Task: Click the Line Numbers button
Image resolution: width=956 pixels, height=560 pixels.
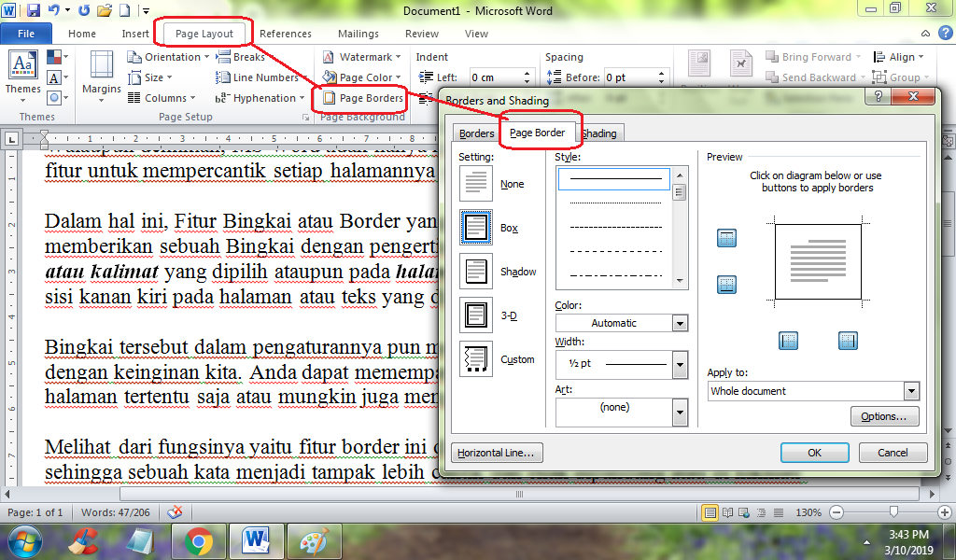Action: coord(257,77)
